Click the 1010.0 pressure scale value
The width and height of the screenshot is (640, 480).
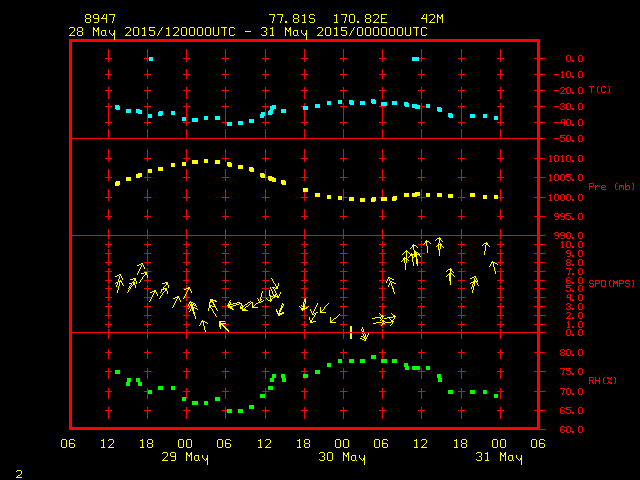pyautogui.click(x=566, y=158)
